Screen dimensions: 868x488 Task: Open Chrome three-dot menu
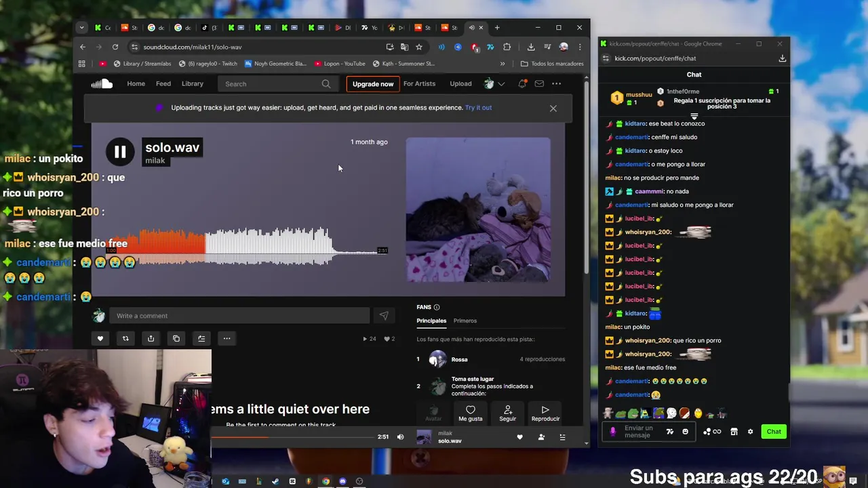click(x=580, y=47)
